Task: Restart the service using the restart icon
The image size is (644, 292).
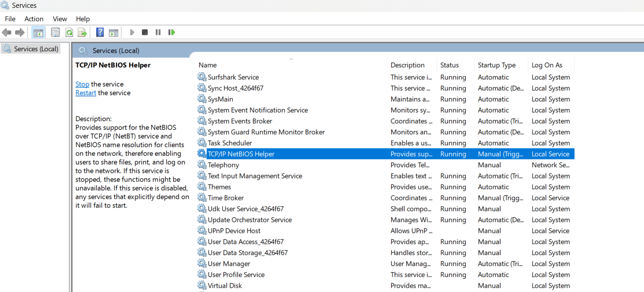Action: pyautogui.click(x=171, y=32)
